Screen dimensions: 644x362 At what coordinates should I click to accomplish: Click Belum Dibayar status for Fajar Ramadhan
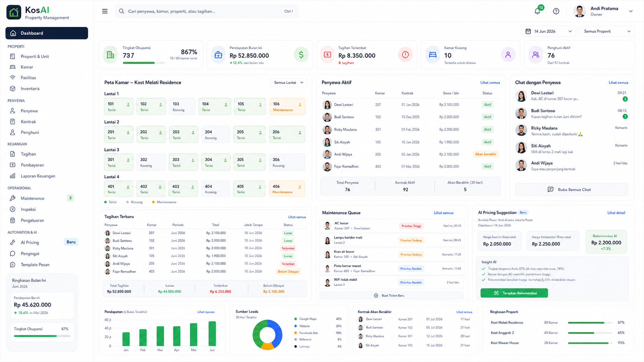point(288,272)
